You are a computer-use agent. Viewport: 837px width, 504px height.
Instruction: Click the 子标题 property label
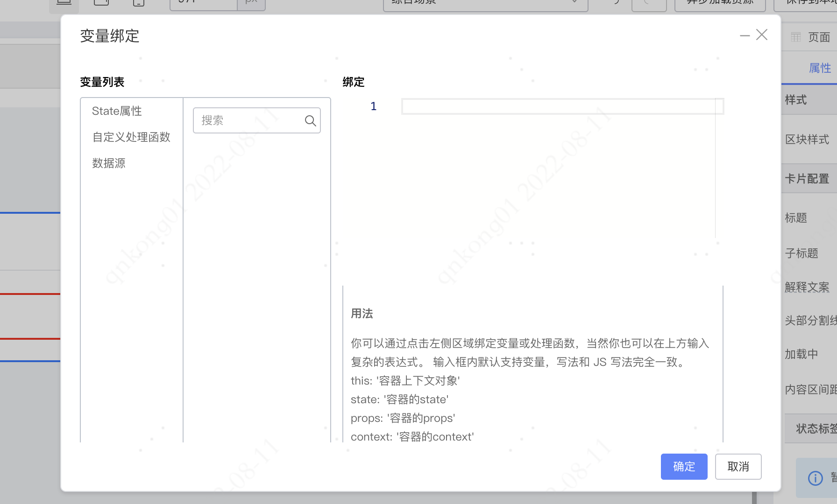click(x=802, y=253)
